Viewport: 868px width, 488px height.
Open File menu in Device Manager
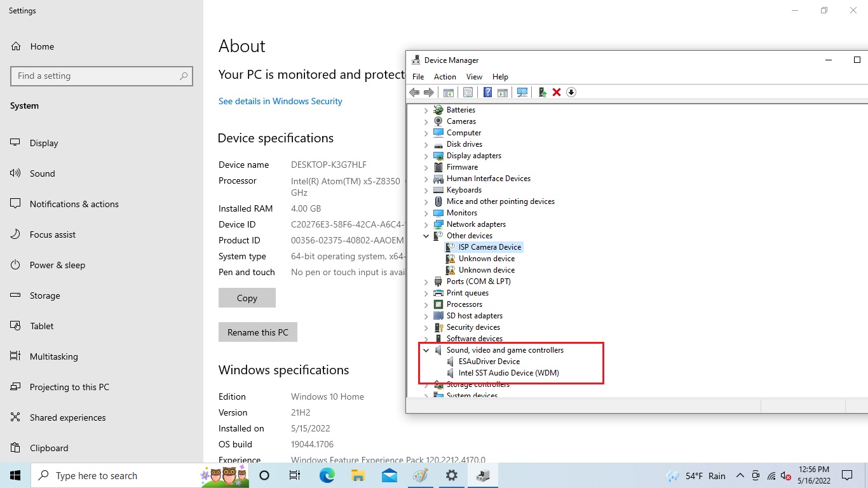coord(418,76)
